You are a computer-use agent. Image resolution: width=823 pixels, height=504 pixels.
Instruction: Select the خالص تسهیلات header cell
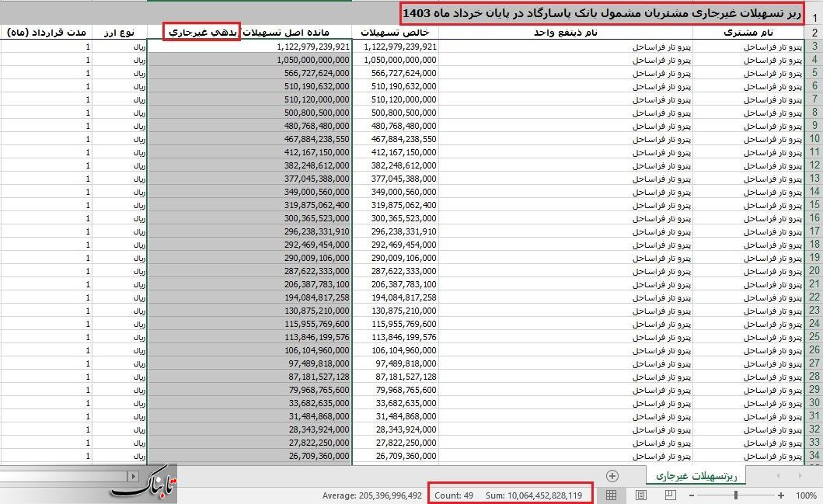pyautogui.click(x=395, y=32)
